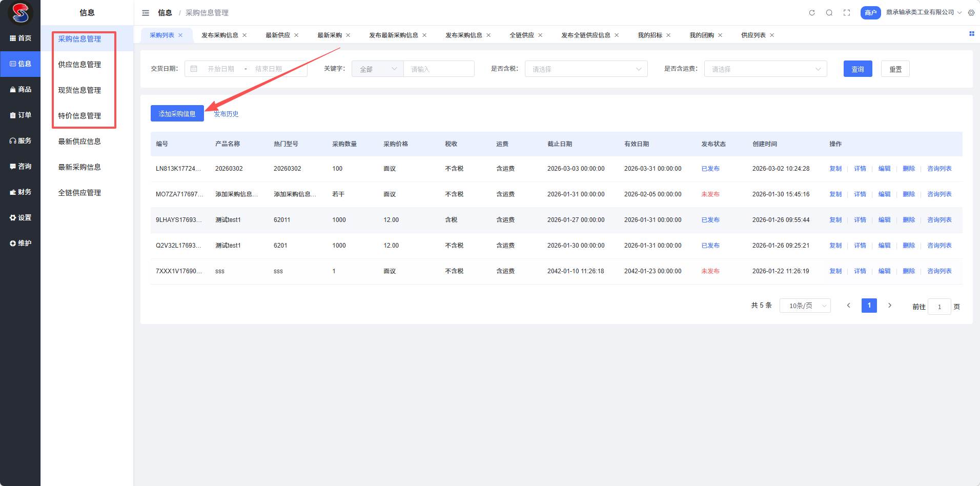Image resolution: width=980 pixels, height=486 pixels.
Task: Open the search magnifier icon
Action: 829,13
